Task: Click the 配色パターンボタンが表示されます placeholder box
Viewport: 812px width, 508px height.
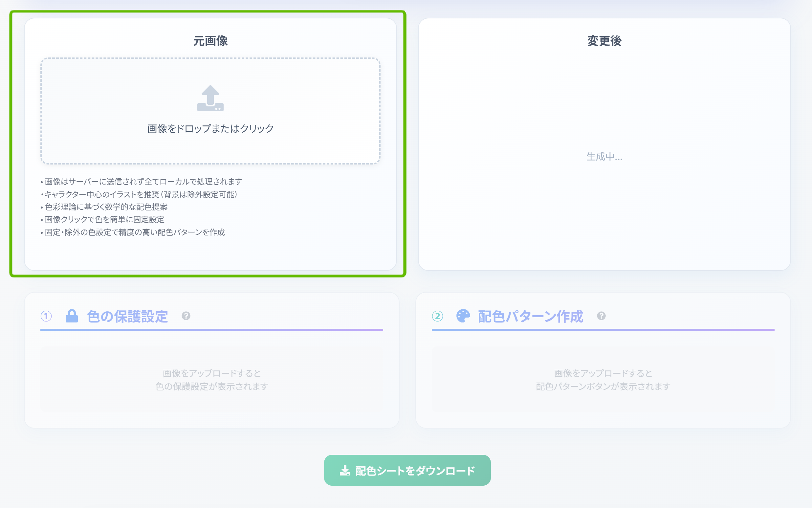Action: pyautogui.click(x=603, y=380)
